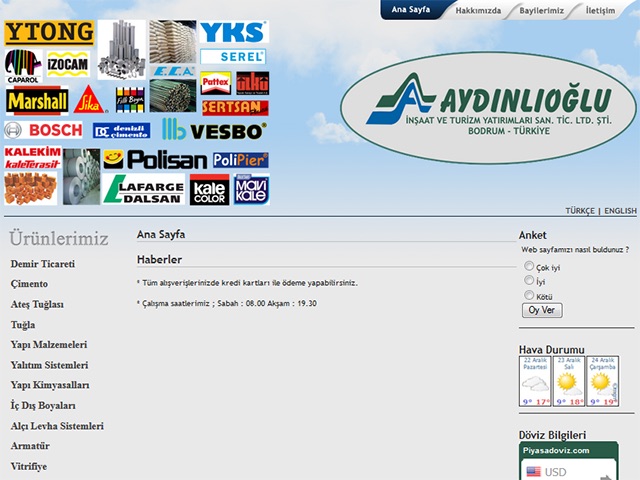This screenshot has width=640, height=480.
Task: Click the İzocam brand logo
Action: pos(68,64)
